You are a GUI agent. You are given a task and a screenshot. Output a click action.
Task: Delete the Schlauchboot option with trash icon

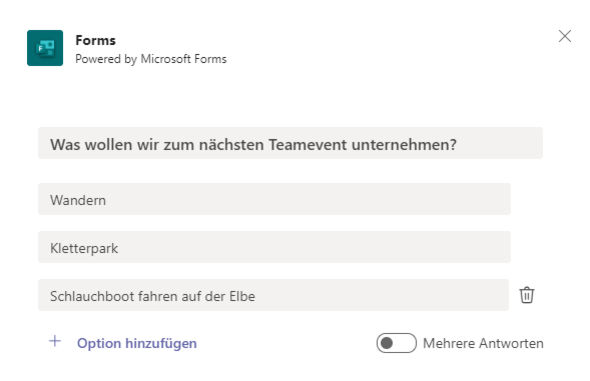tap(527, 295)
